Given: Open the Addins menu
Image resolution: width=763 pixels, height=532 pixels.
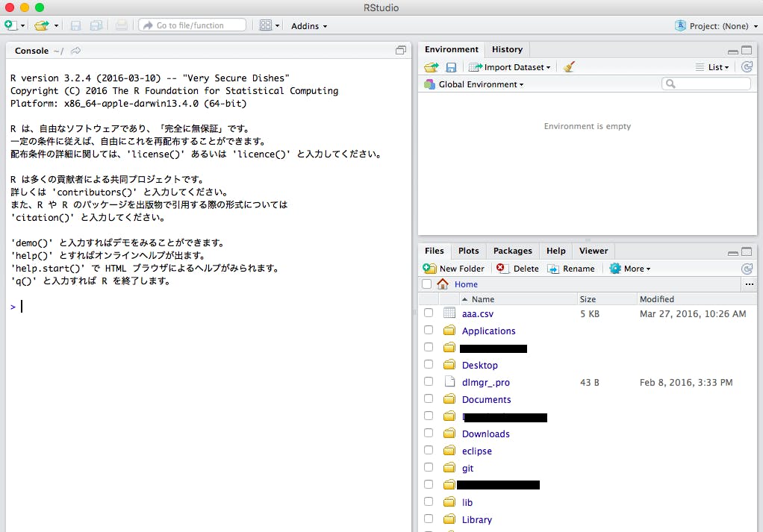Looking at the screenshot, I should pos(308,25).
